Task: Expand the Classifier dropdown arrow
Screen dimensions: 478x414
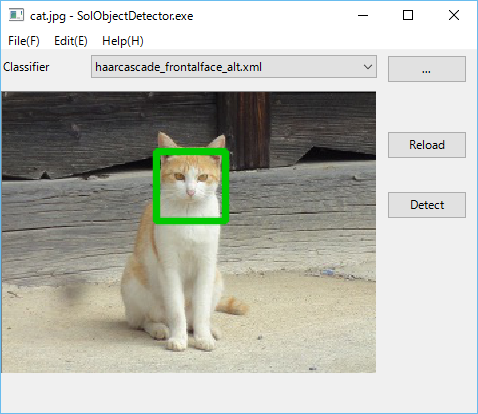Action: [x=368, y=67]
